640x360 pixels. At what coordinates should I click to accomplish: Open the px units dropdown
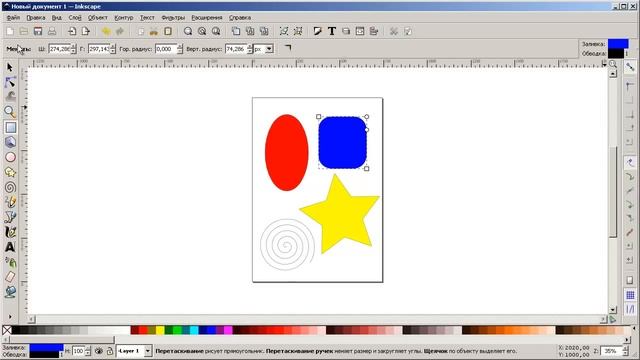pyautogui.click(x=269, y=49)
